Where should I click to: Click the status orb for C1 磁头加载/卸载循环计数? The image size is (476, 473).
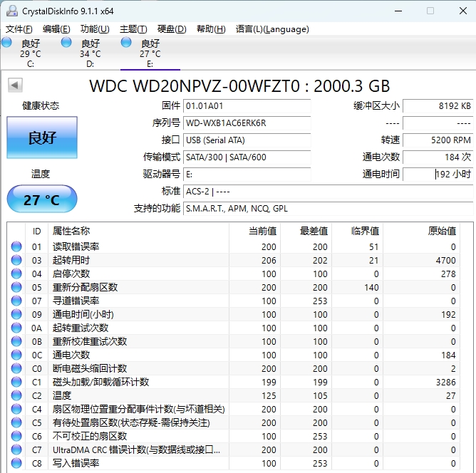(x=16, y=382)
